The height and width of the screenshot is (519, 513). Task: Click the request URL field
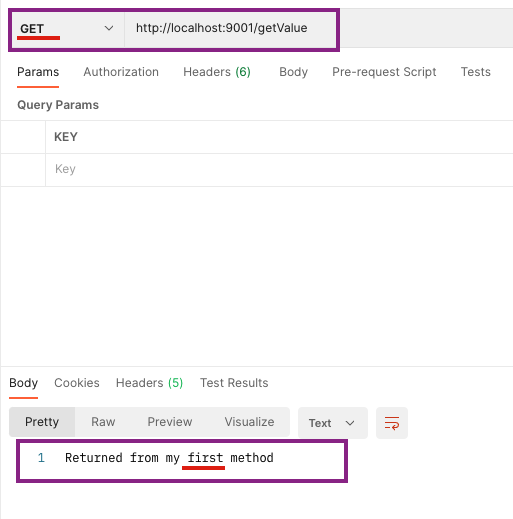coord(230,29)
